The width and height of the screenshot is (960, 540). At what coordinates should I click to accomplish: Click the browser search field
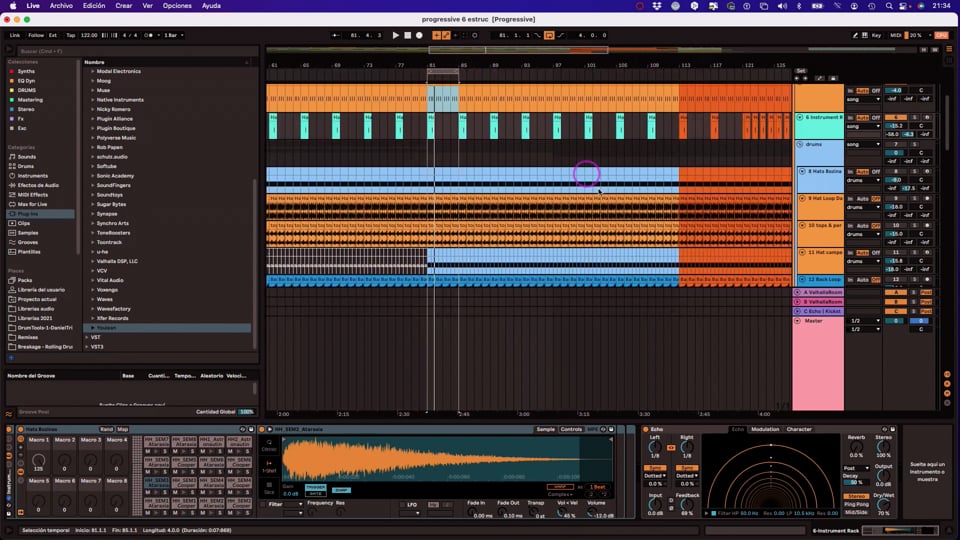click(x=138, y=51)
